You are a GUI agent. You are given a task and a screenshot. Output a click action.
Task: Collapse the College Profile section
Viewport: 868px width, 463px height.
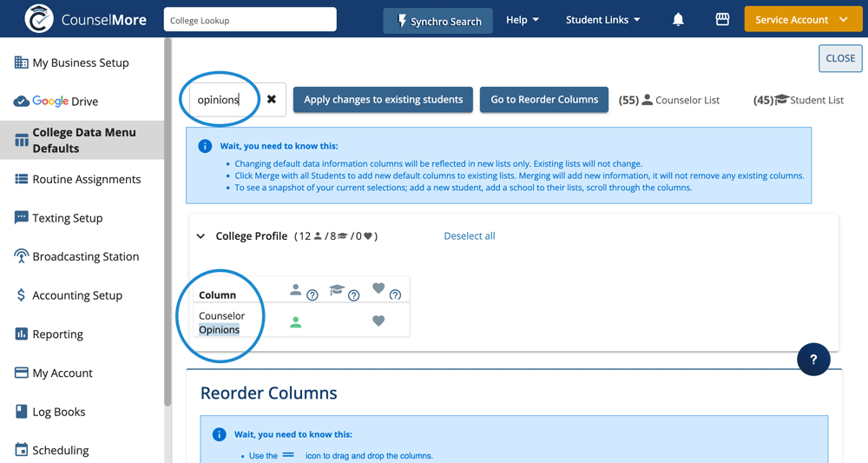click(x=201, y=236)
